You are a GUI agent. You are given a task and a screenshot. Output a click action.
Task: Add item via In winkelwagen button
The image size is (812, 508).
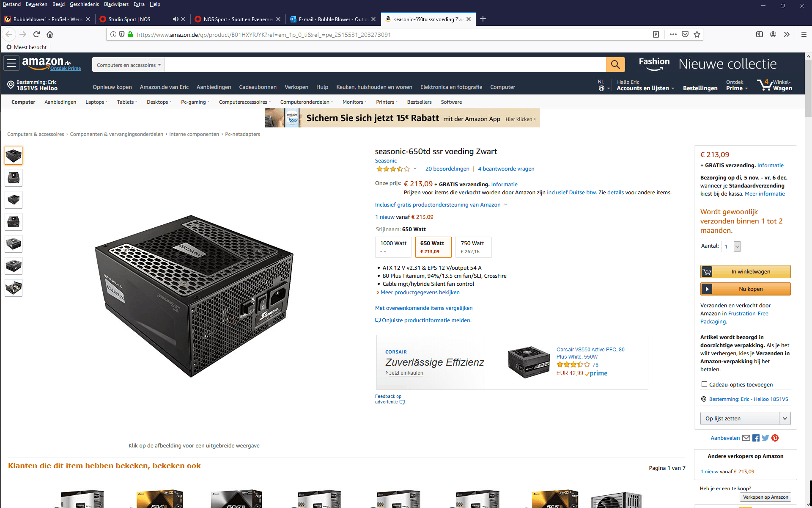click(x=745, y=271)
